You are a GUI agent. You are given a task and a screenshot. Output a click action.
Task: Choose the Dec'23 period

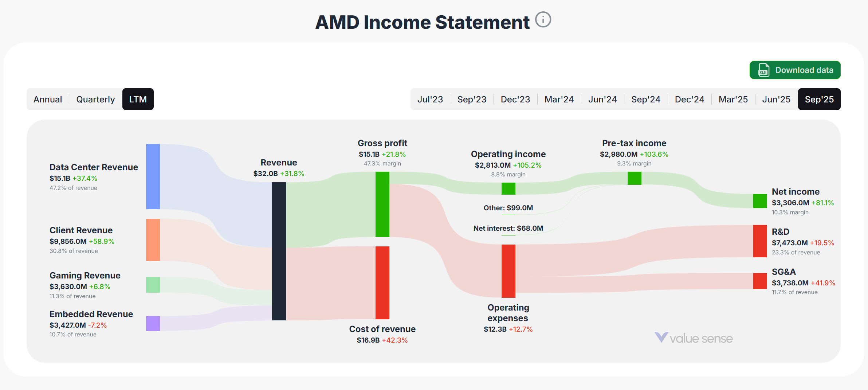515,99
